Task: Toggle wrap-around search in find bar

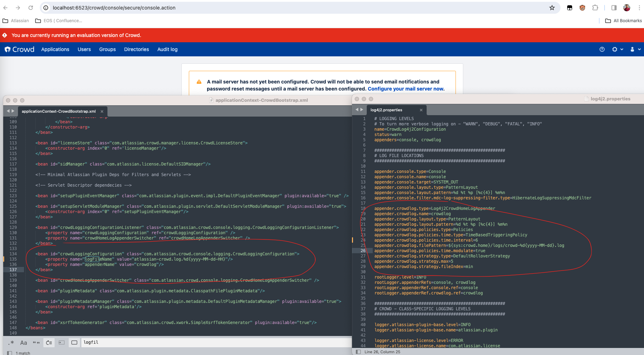Action: (x=49, y=342)
